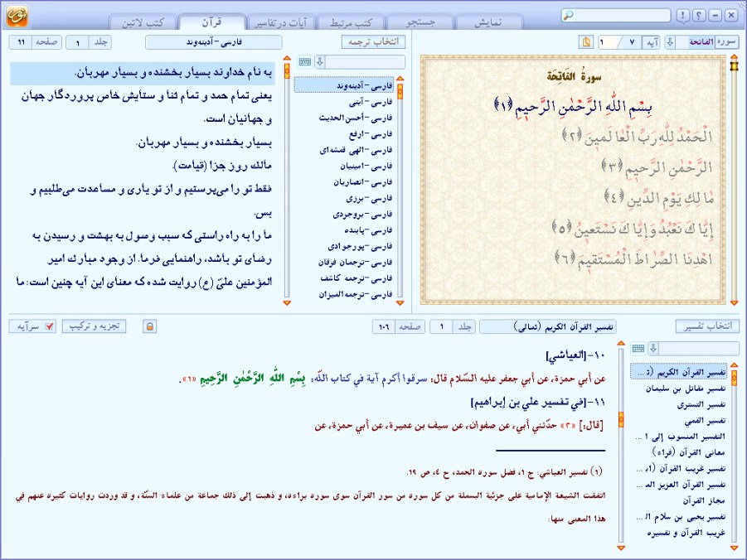Click the copy pages icon beside آیه
747x560 pixels.
586,42
